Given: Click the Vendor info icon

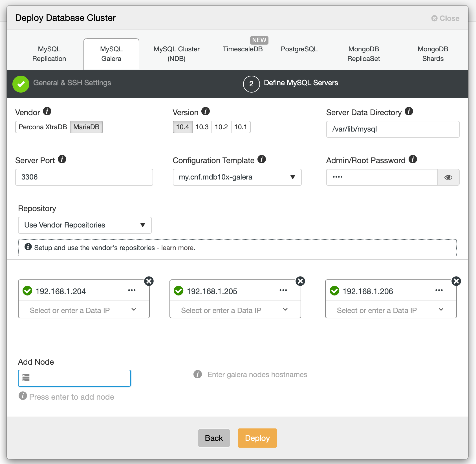Looking at the screenshot, I should click(47, 111).
